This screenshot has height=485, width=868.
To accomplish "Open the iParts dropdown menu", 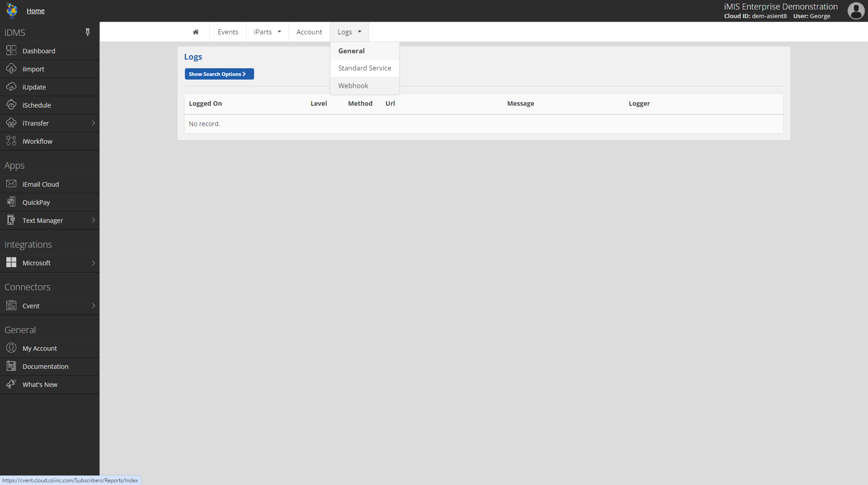I will click(x=267, y=32).
